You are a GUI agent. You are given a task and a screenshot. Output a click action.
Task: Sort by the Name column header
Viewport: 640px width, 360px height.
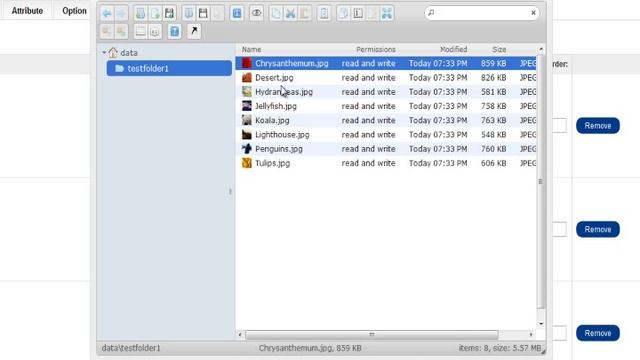[x=251, y=49]
